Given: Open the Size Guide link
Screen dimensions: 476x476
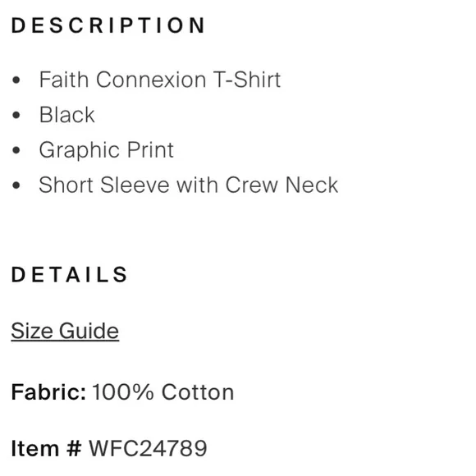Looking at the screenshot, I should pyautogui.click(x=65, y=332).
